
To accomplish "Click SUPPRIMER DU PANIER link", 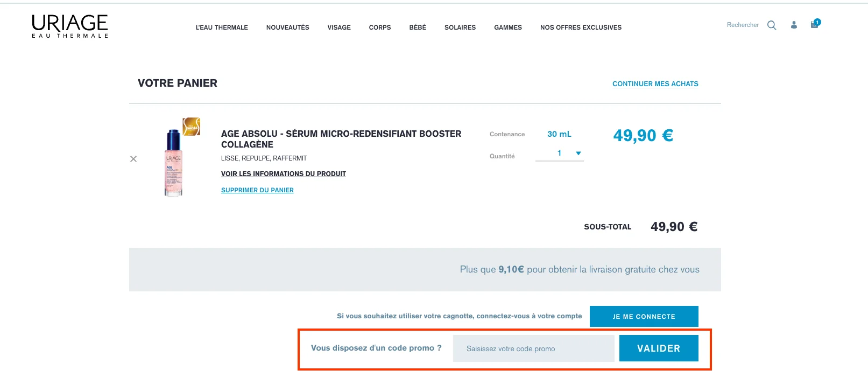I will [x=257, y=190].
